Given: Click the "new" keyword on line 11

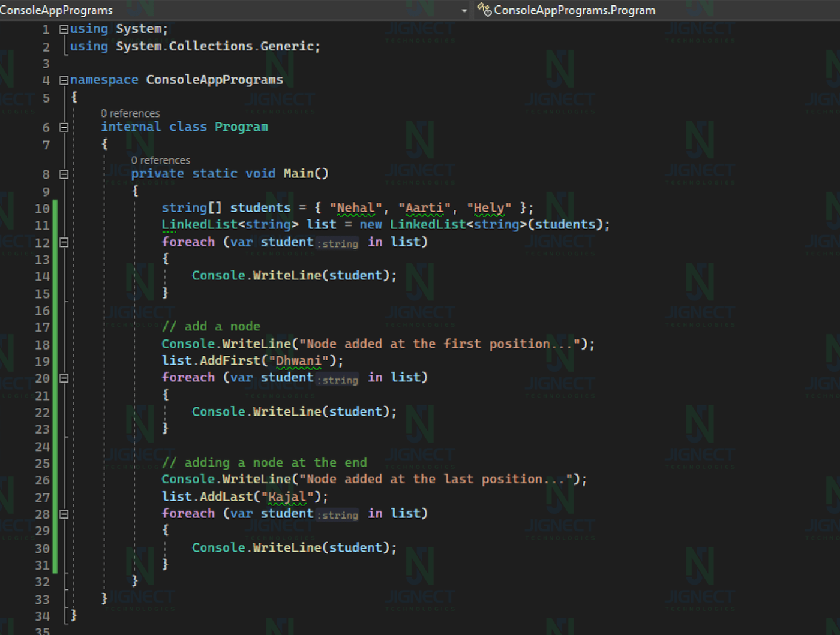Looking at the screenshot, I should click(371, 224).
